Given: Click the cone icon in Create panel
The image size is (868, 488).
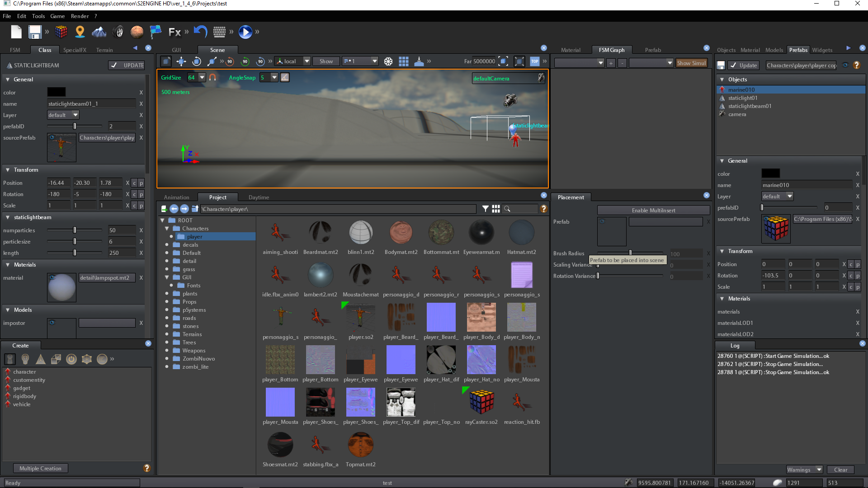Looking at the screenshot, I should [41, 359].
